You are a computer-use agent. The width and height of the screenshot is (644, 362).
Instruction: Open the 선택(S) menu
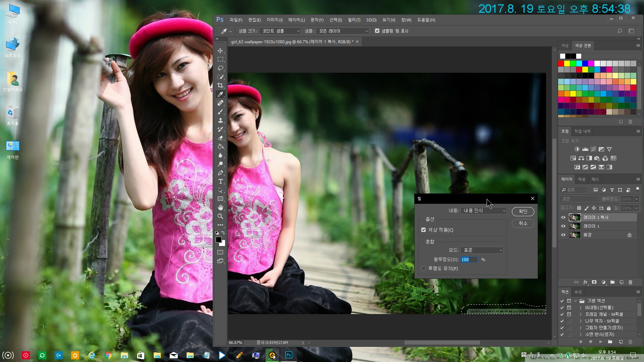point(335,20)
